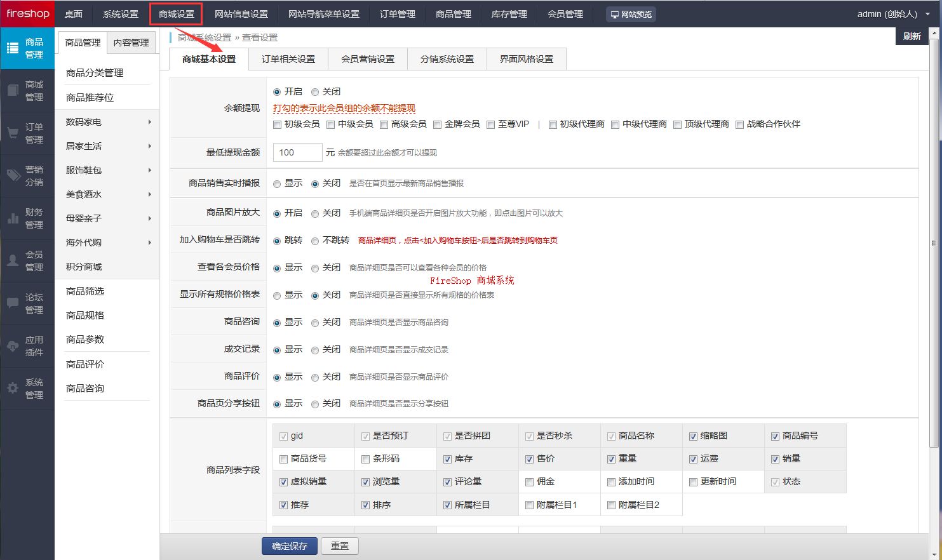Viewport: 942px width, 560px height.
Task: Expand the 服饰鞋包 category
Action: [x=150, y=170]
